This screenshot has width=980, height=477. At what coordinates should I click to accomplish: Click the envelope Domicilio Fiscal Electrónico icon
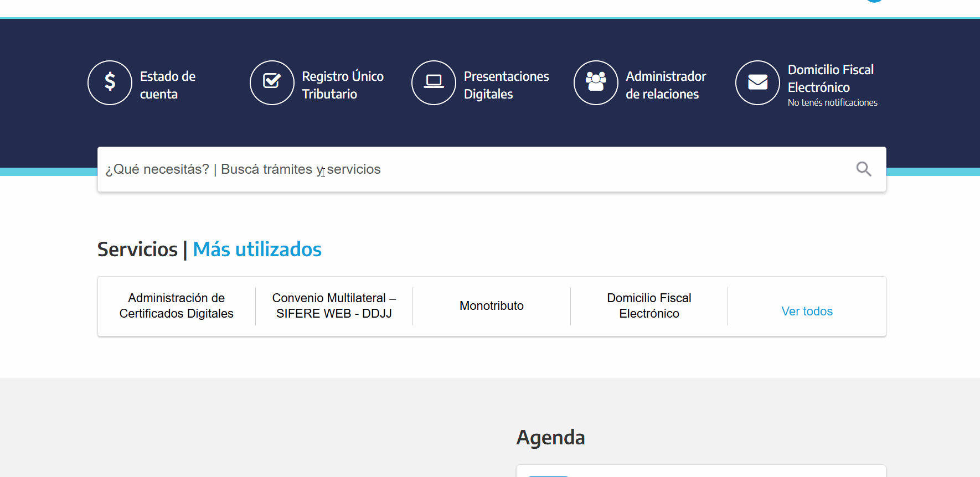click(757, 83)
